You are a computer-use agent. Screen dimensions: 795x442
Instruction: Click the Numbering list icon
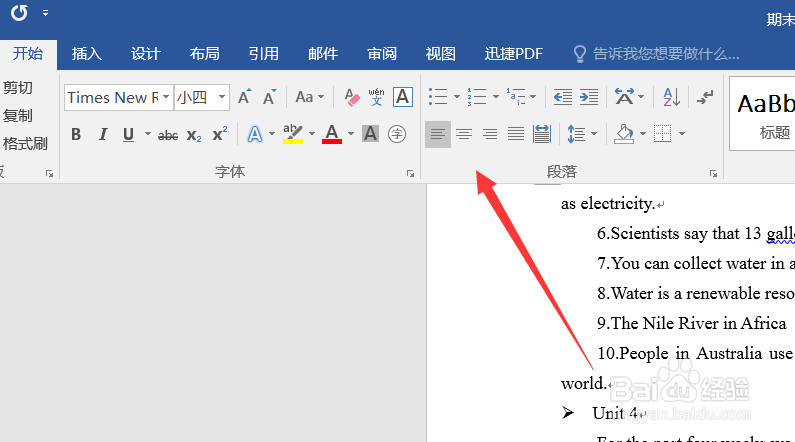click(477, 96)
